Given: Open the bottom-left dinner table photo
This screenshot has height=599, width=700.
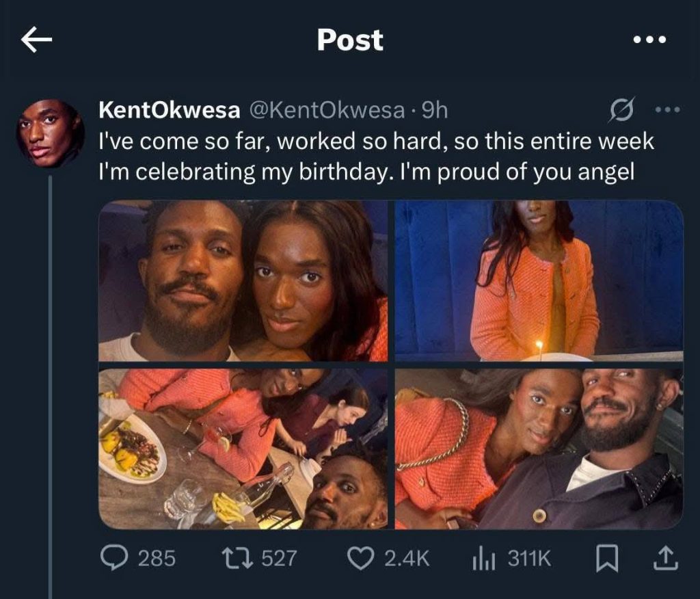Looking at the screenshot, I should (243, 449).
